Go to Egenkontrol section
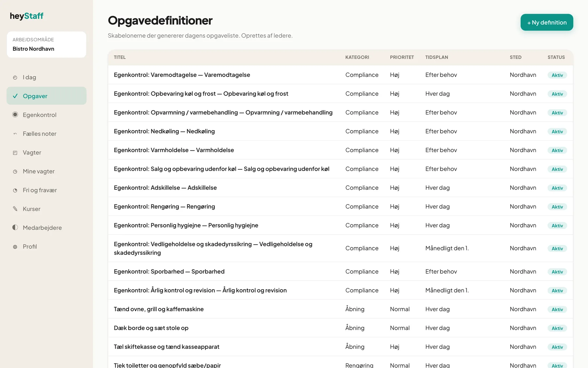 click(x=46, y=115)
